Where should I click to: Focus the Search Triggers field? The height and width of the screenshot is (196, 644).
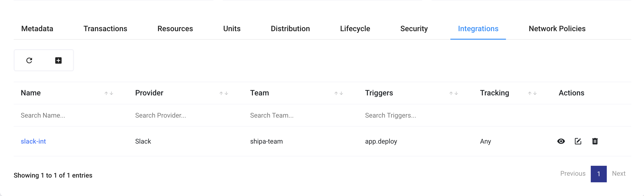coord(416,115)
